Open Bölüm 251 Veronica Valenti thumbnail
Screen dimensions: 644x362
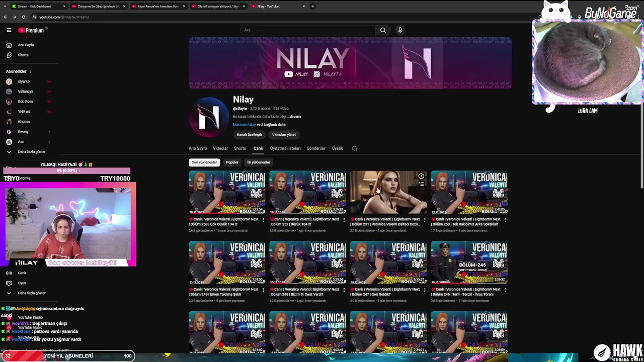point(388,193)
